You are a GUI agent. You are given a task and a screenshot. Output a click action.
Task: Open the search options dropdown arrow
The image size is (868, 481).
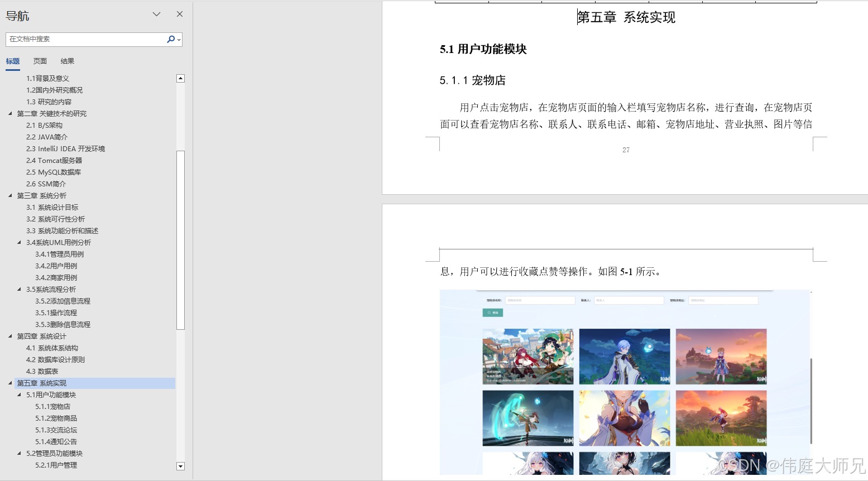coord(179,40)
